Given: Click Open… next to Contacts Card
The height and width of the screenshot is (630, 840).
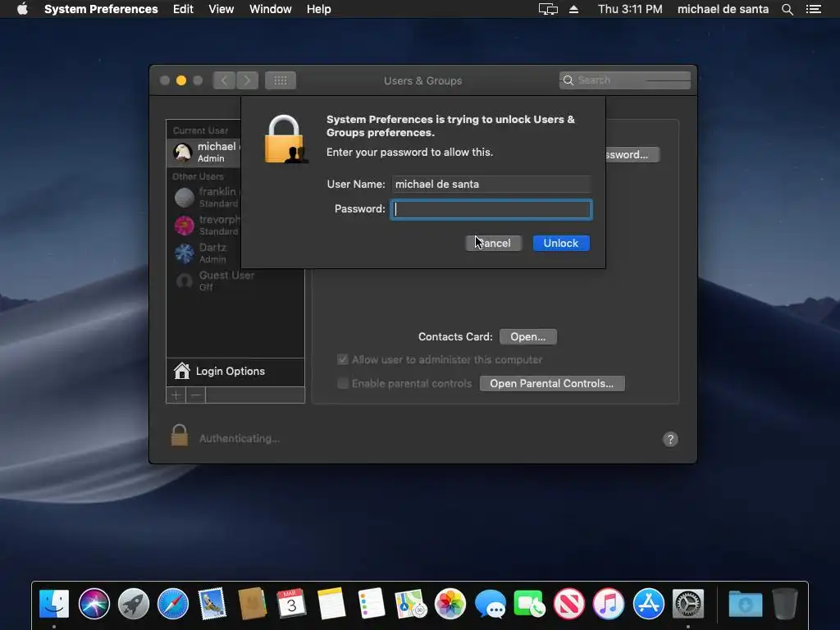Looking at the screenshot, I should [x=527, y=336].
